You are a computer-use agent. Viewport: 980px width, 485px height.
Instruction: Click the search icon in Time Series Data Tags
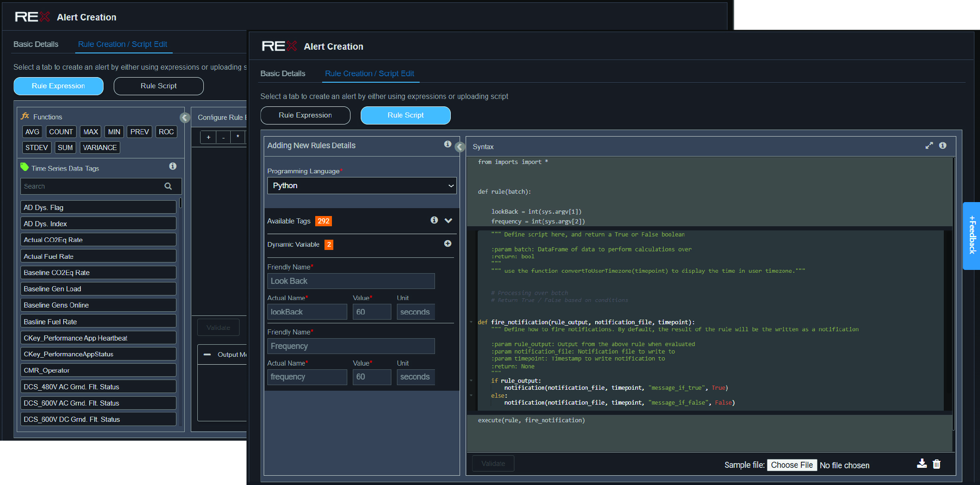[168, 186]
